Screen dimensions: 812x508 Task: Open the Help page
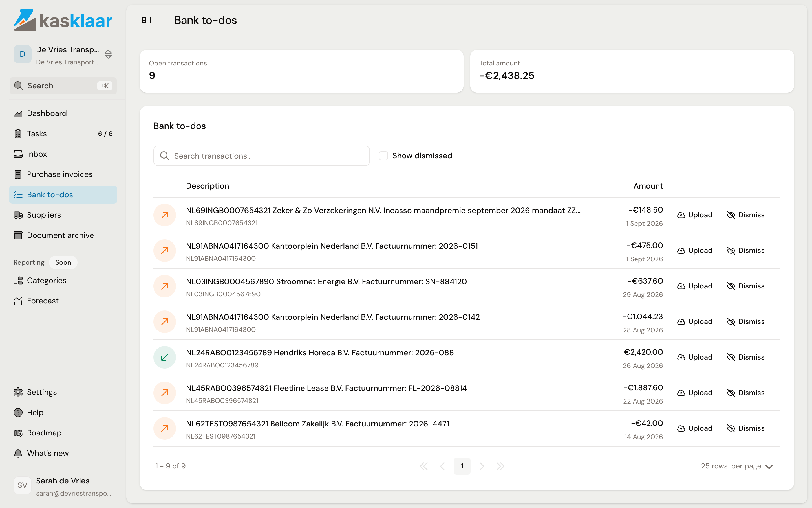coord(63,413)
